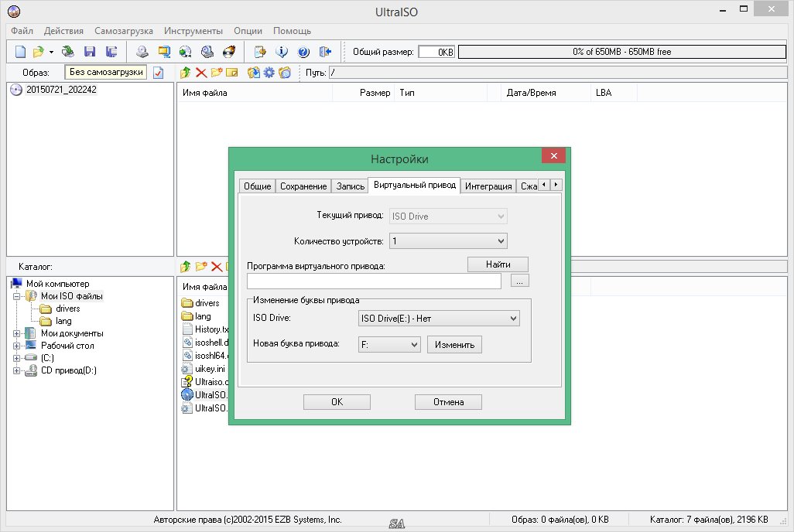This screenshot has height=532, width=794.
Task: Create new folder in Каталог toolbar
Action: (201, 266)
